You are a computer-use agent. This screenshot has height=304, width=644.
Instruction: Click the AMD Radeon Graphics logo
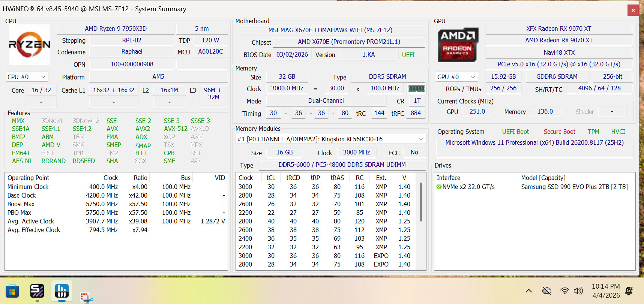pos(458,45)
